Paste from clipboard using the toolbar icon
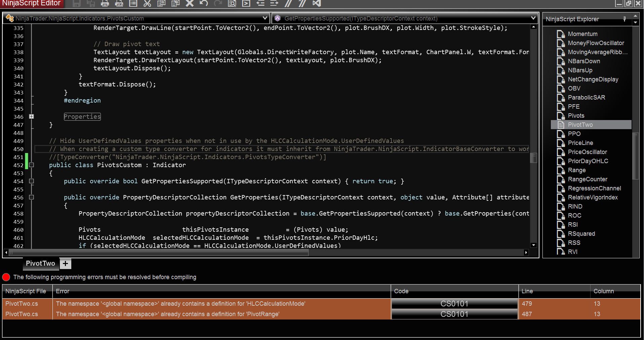This screenshot has width=644, height=340. [176, 4]
